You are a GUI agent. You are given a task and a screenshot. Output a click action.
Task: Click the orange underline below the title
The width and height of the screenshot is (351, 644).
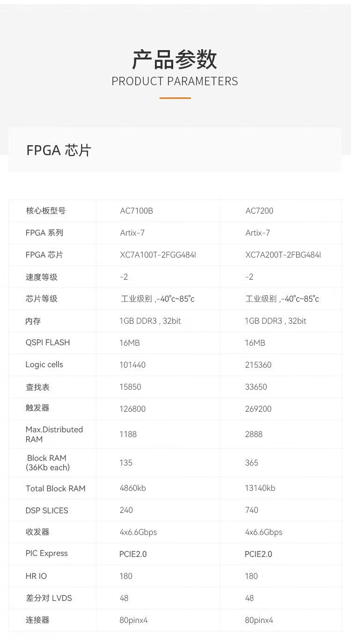click(175, 98)
